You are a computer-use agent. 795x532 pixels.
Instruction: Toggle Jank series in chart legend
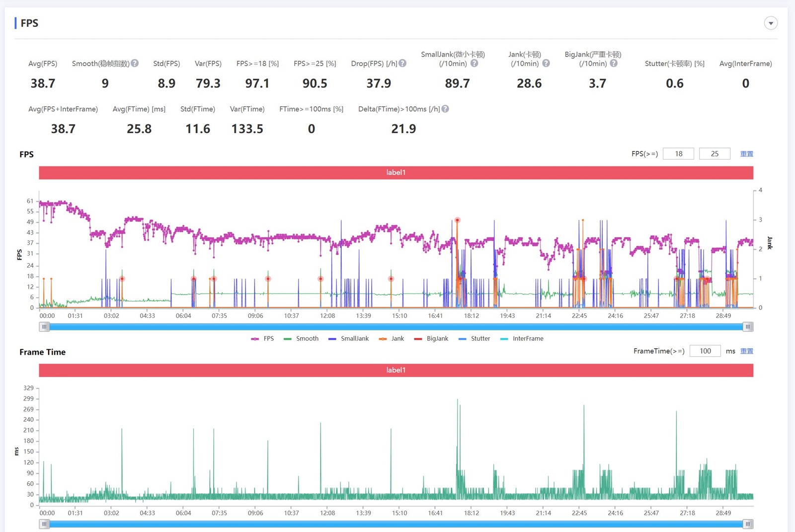(392, 339)
